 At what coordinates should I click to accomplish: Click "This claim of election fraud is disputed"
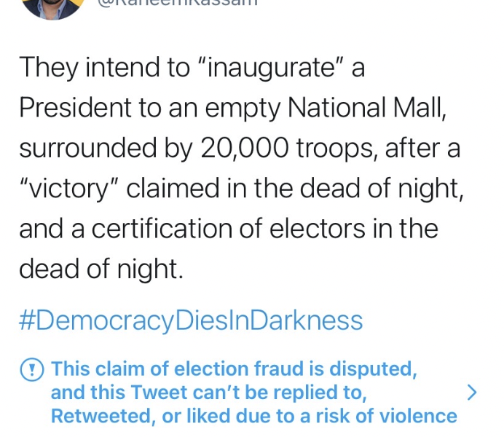(235, 369)
